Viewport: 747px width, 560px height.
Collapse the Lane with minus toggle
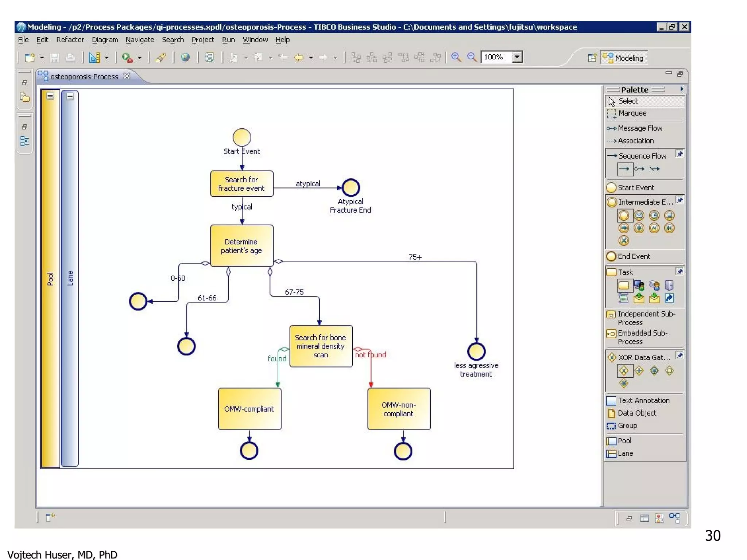pyautogui.click(x=70, y=96)
